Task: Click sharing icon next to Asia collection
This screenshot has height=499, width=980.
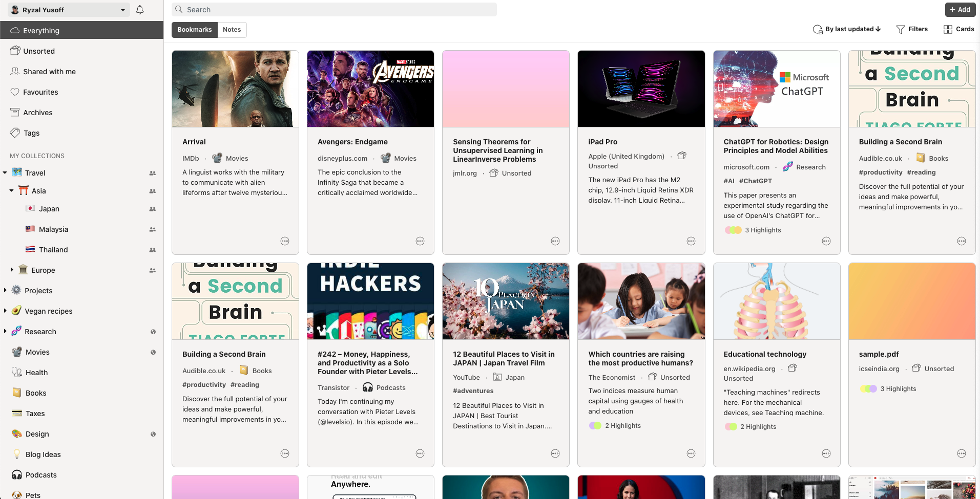Action: click(153, 191)
